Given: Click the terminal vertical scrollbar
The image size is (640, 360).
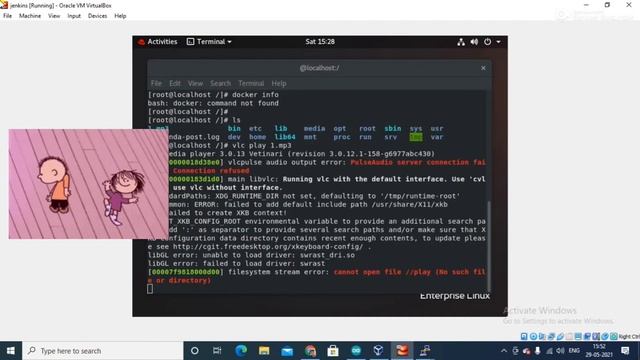Looking at the screenshot, I should click(489, 245).
